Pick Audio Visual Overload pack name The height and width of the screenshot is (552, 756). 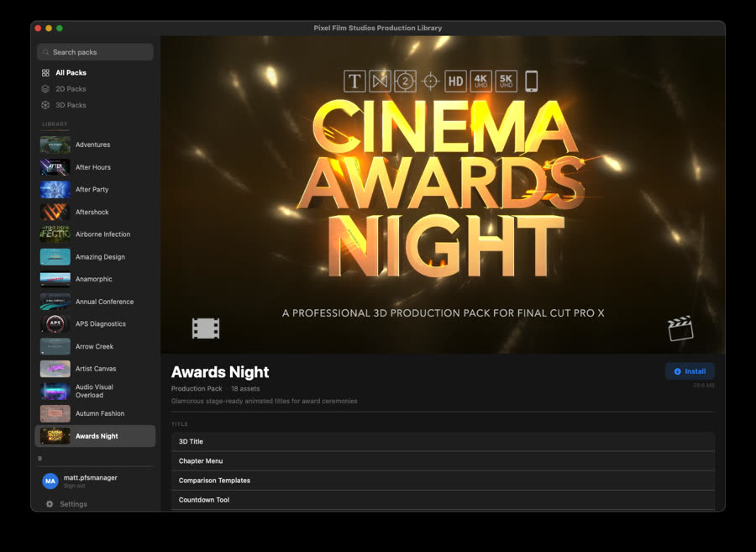94,391
